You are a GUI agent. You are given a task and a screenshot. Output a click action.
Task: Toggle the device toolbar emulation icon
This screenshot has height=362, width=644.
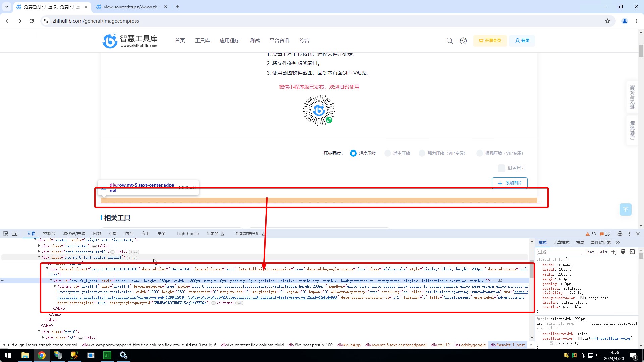point(15,234)
